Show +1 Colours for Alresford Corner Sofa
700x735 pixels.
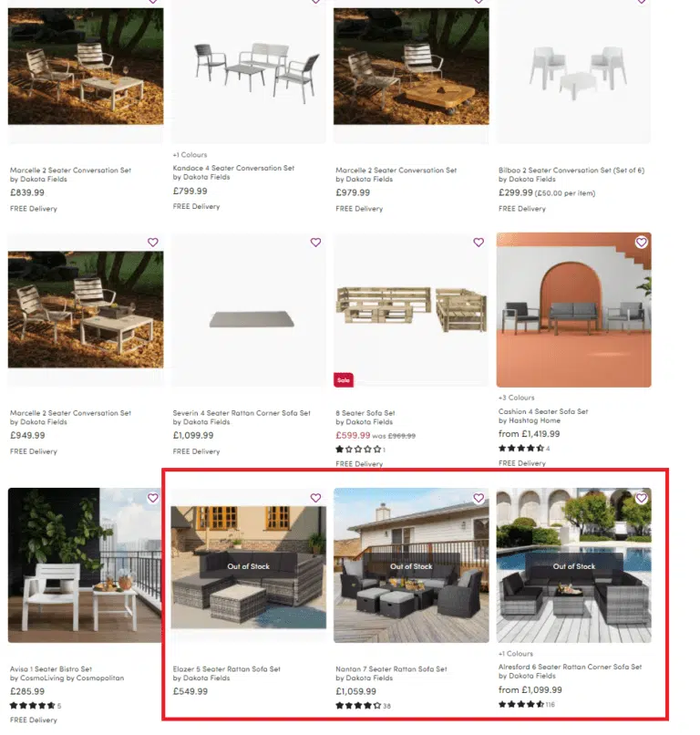click(515, 654)
